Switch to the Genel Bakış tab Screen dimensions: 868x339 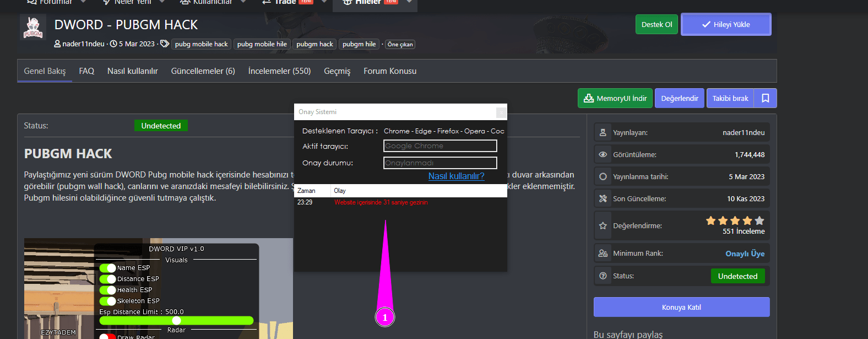pos(45,71)
